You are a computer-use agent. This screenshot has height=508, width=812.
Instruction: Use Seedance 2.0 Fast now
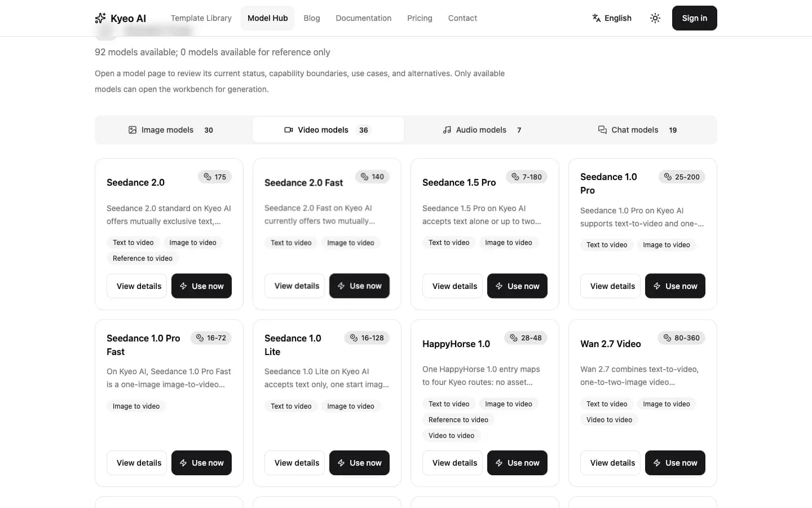point(359,286)
